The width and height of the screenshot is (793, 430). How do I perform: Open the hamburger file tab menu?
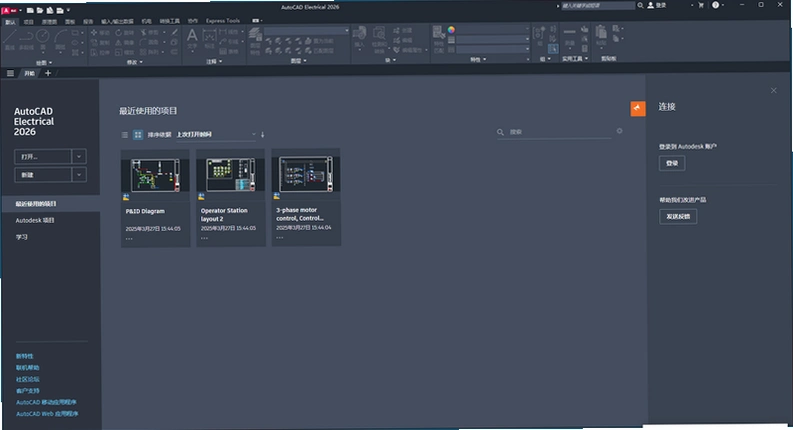10,73
